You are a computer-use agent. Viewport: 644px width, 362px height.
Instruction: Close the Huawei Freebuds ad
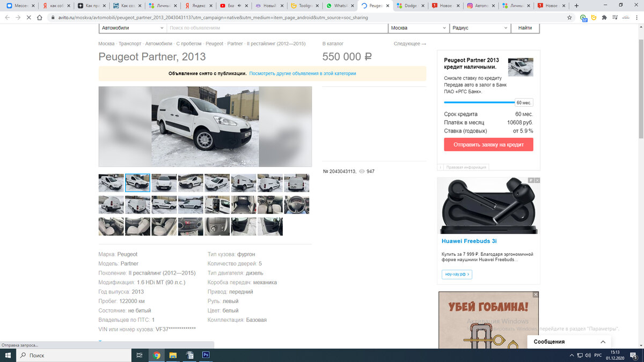pos(537,180)
